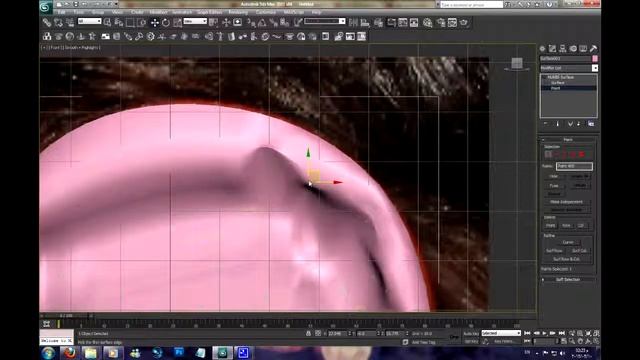Viewport: 640px width, 360px height.
Task: Open Firefox from the Windows taskbar
Action: (69, 353)
